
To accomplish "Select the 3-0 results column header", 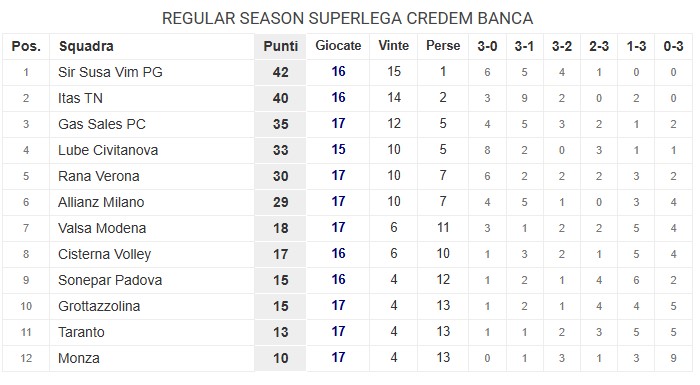I will pyautogui.click(x=487, y=46).
